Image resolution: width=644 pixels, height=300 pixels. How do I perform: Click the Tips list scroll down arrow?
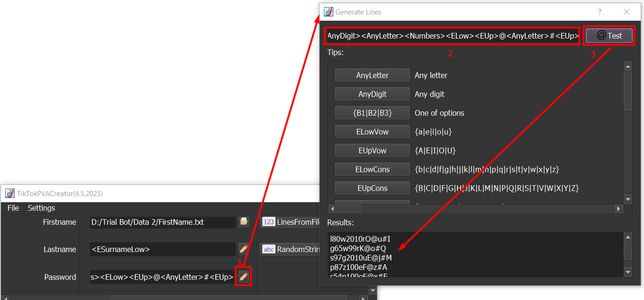pyautogui.click(x=628, y=199)
